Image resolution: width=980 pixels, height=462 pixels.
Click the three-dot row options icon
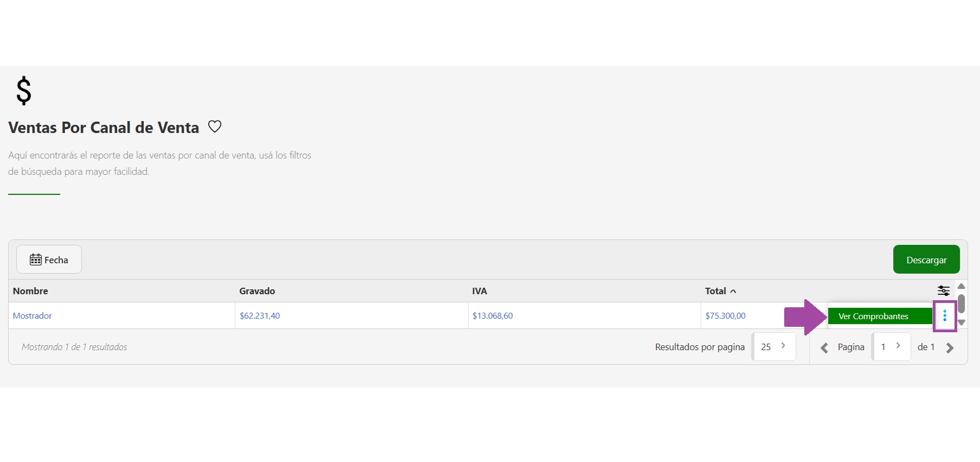tap(944, 315)
